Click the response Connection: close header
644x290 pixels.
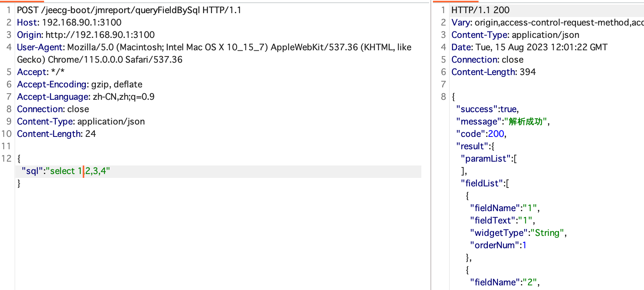tap(487, 60)
